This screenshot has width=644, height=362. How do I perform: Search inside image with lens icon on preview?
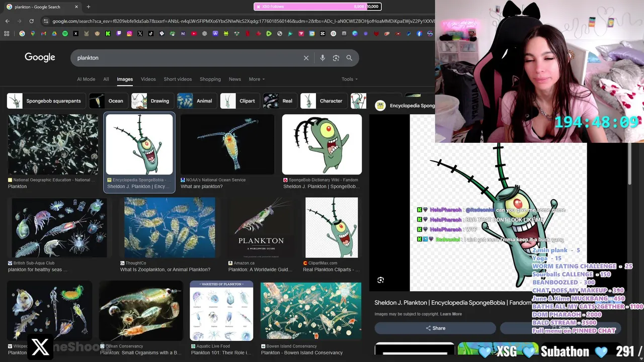click(x=380, y=280)
